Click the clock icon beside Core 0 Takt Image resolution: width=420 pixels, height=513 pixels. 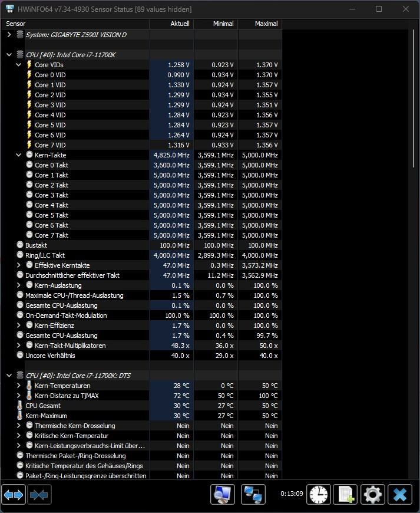pyautogui.click(x=29, y=165)
